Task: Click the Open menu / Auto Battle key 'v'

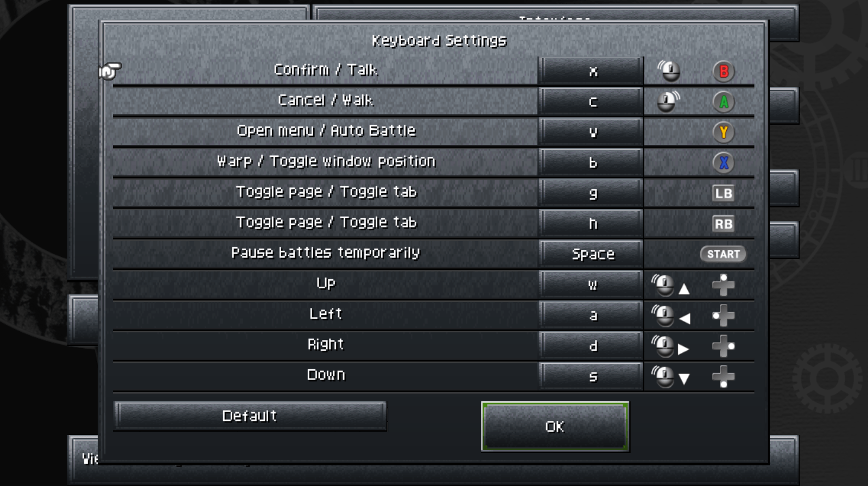Action: click(592, 132)
